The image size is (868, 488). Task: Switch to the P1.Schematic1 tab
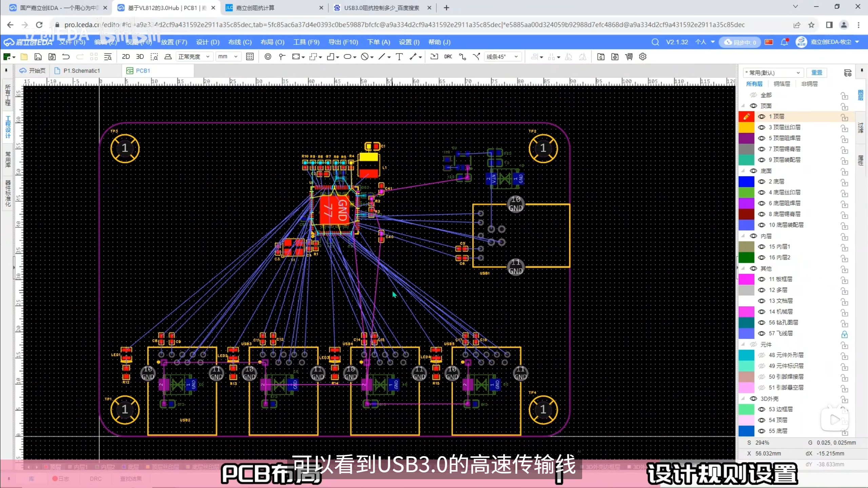click(81, 70)
